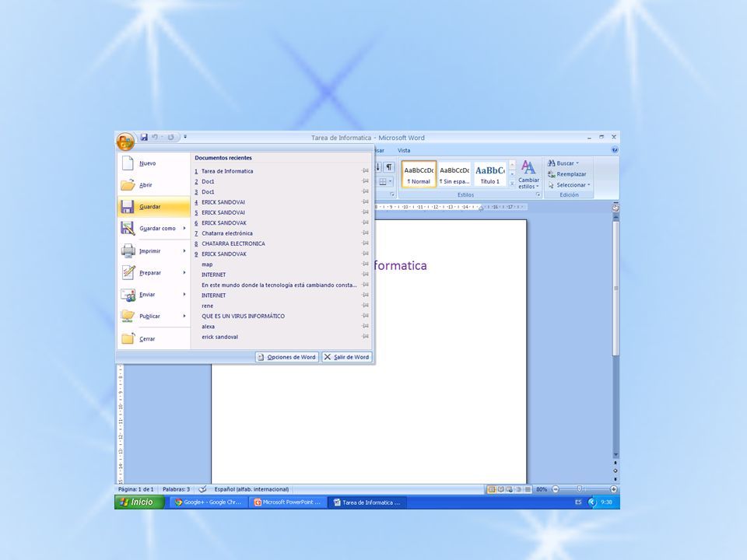
Task: Click the Undo arrow in quick access toolbar
Action: point(155,137)
